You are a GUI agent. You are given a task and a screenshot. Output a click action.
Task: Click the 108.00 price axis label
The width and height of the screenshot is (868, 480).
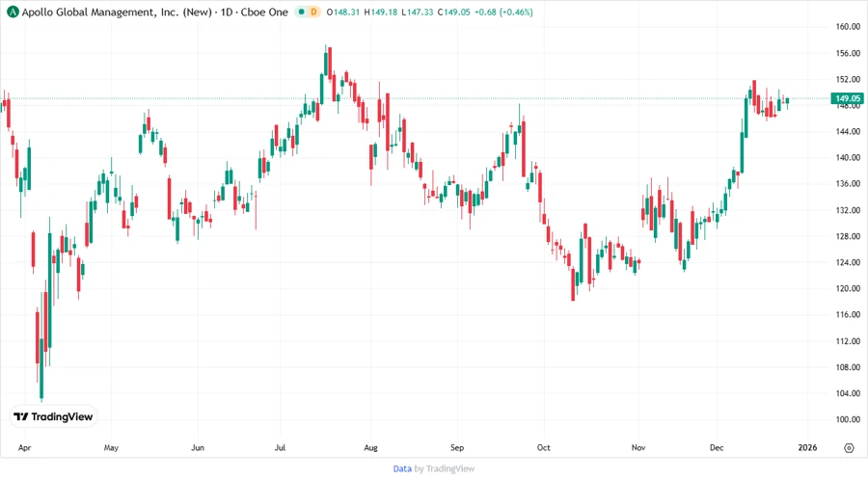pyautogui.click(x=848, y=367)
